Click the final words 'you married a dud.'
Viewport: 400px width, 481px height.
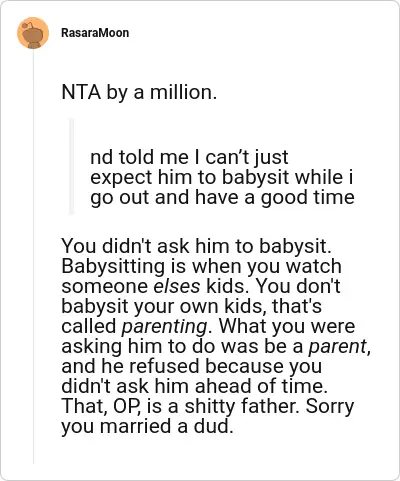[147, 426]
